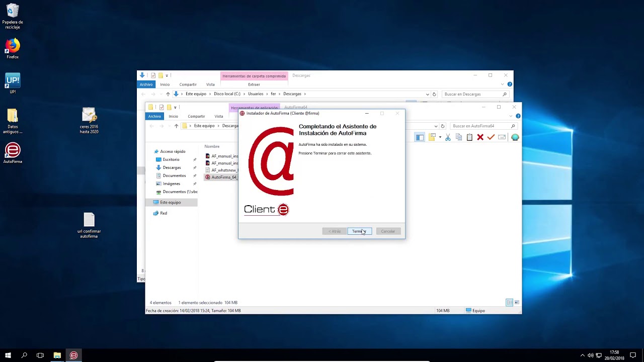Open Vista tab in Descargas window

pos(210,84)
